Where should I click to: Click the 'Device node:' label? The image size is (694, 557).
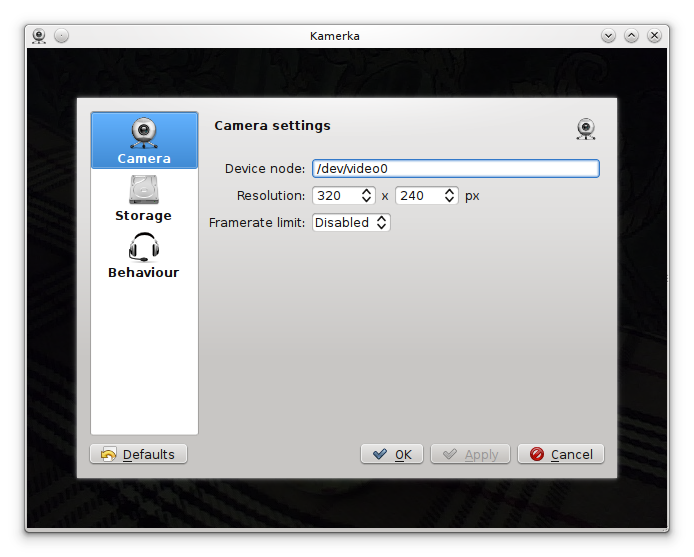265,169
